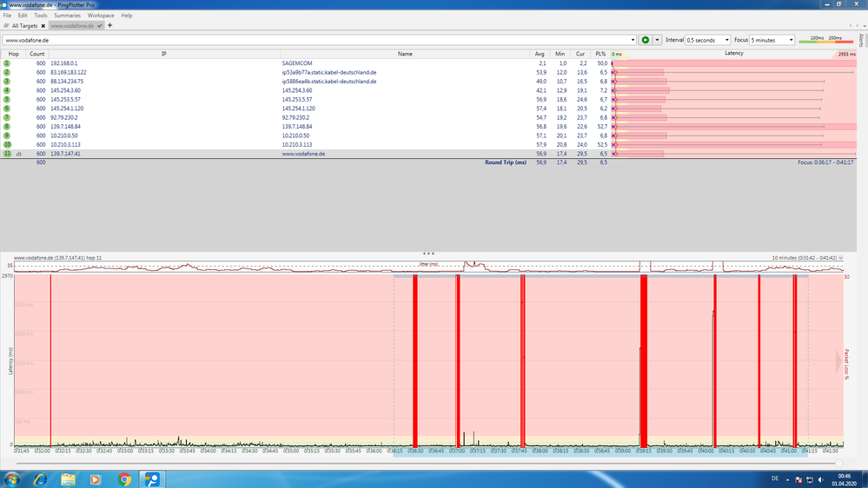
Task: Click IP 139.7.147.41 in the hop 11 row
Action: pyautogui.click(x=65, y=154)
